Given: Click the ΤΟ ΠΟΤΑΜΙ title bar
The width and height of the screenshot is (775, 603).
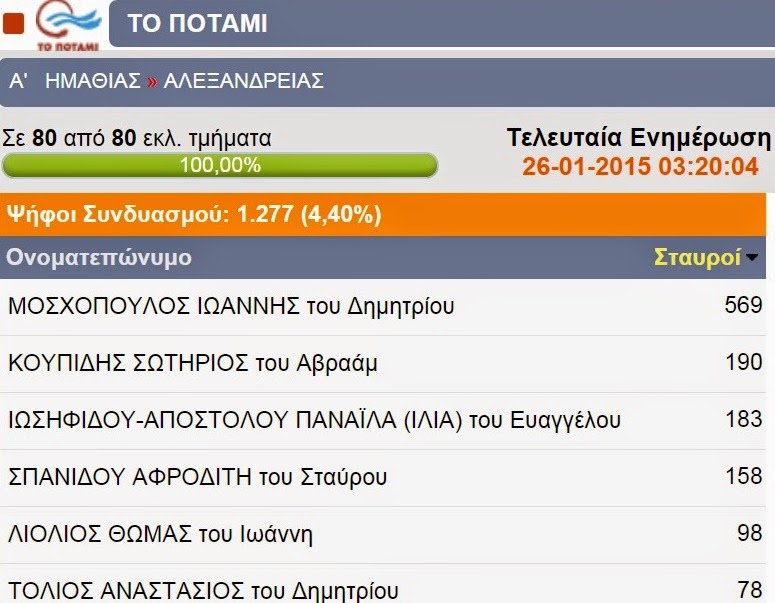Looking at the screenshot, I should tap(442, 23).
